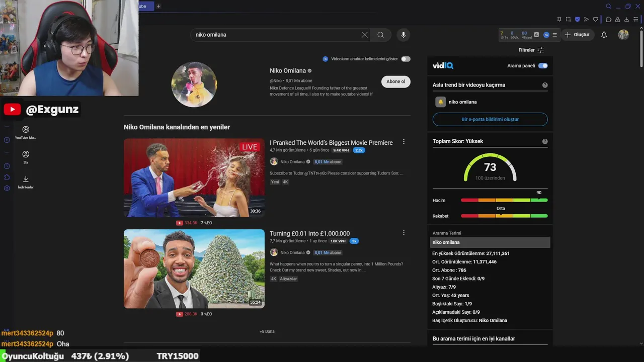Click Niko Omilana channel name under second video
Image resolution: width=644 pixels, height=362 pixels.
coord(292,252)
